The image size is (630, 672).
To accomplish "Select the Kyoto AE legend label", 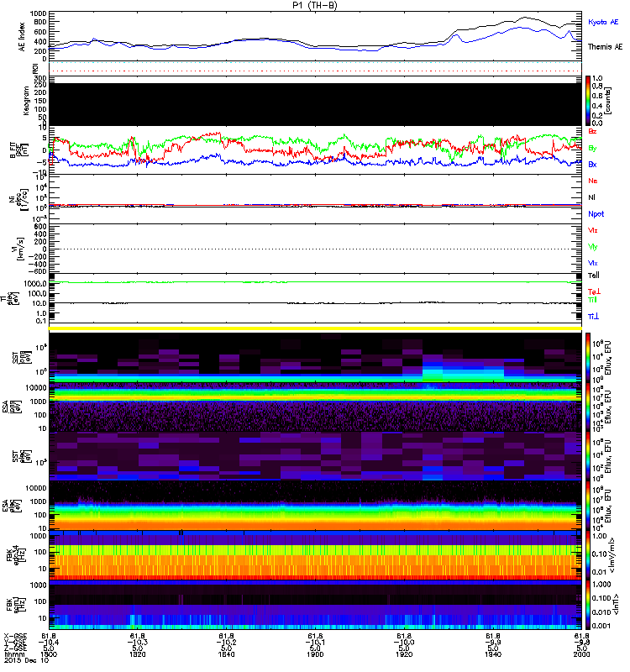I will point(603,22).
